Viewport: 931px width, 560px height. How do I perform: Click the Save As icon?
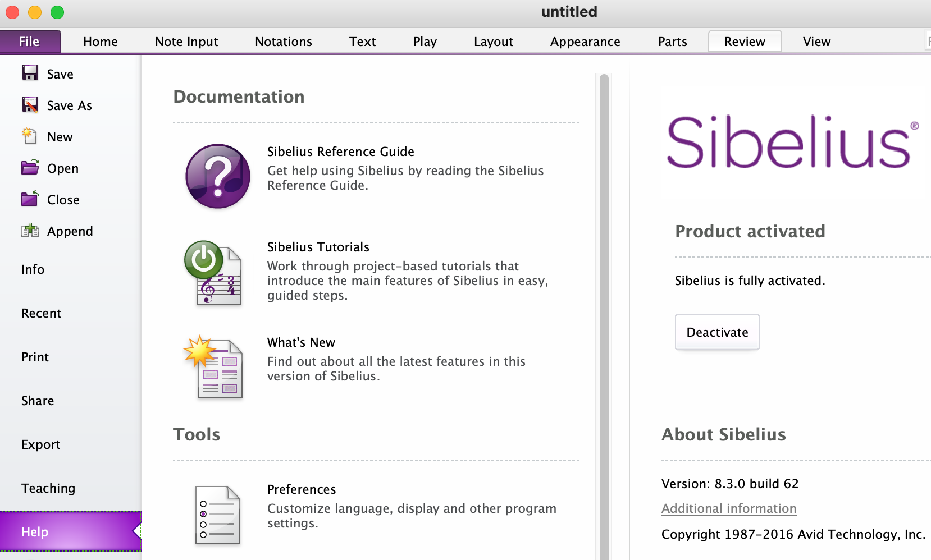[x=30, y=104]
